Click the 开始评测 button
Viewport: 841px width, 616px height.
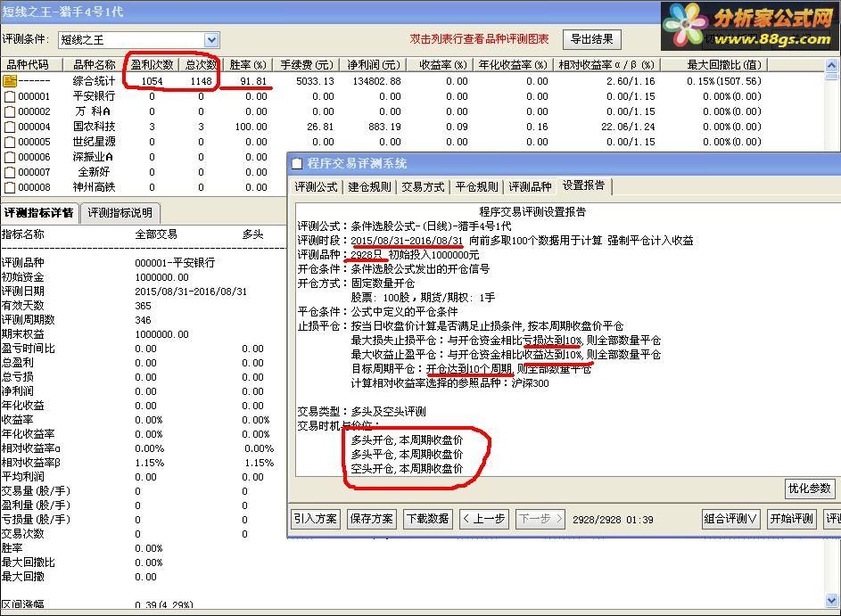(792, 519)
